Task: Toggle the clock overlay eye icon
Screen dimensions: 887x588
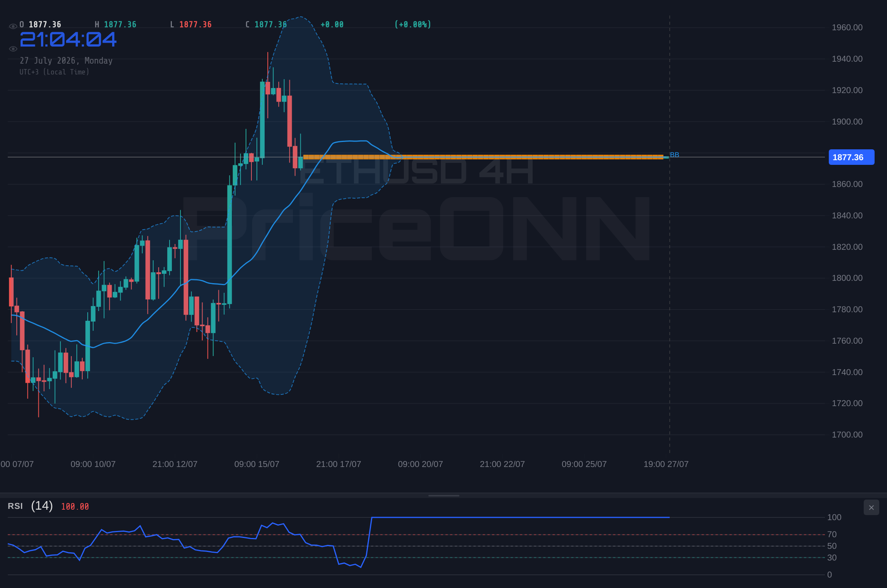Action: (x=13, y=49)
